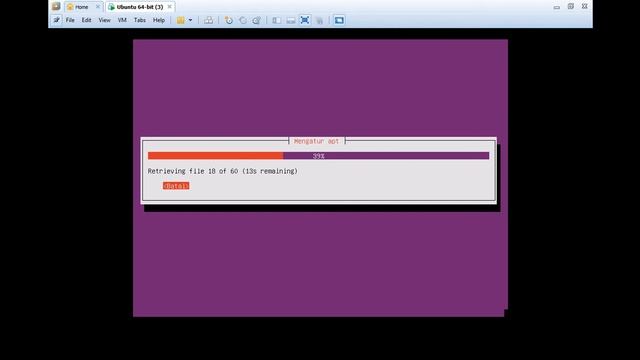
Task: Click the pin icon on toolbar
Action: pyautogui.click(x=56, y=20)
